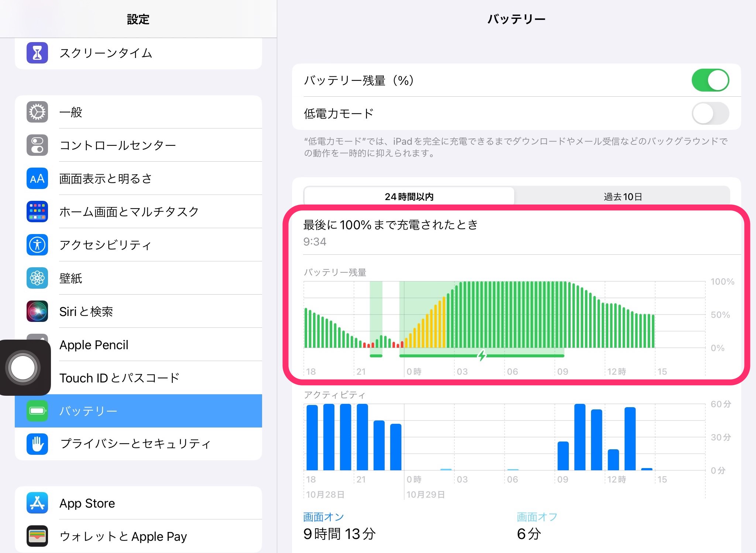Turn off the バッテリー残量（%） switch
The width and height of the screenshot is (756, 553).
tap(710, 80)
